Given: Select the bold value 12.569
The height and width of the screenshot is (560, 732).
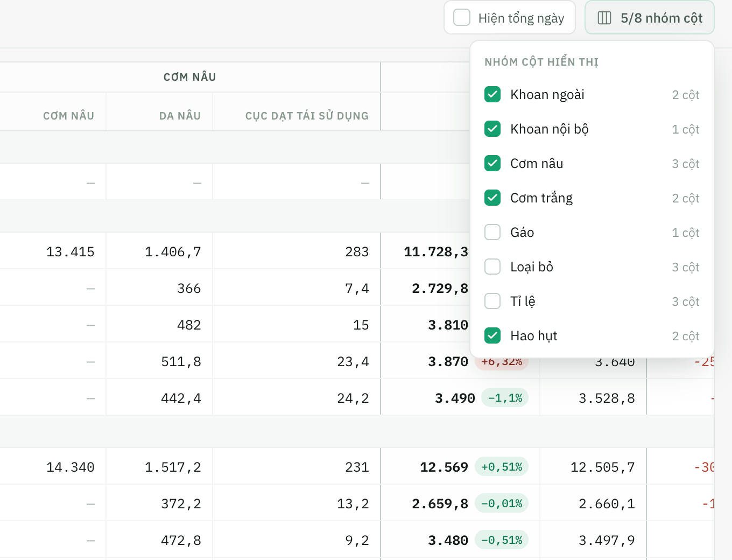Looking at the screenshot, I should (x=444, y=467).
